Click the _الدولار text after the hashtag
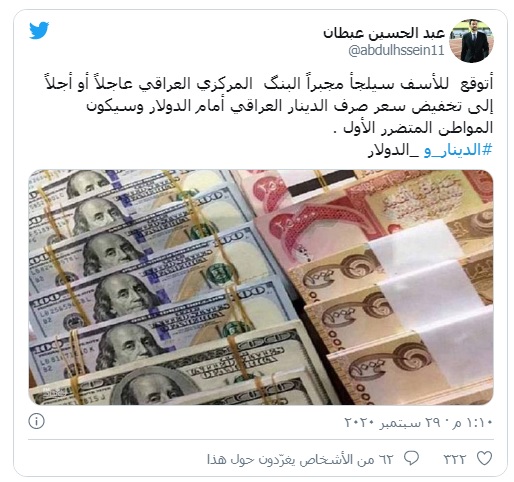 point(394,150)
